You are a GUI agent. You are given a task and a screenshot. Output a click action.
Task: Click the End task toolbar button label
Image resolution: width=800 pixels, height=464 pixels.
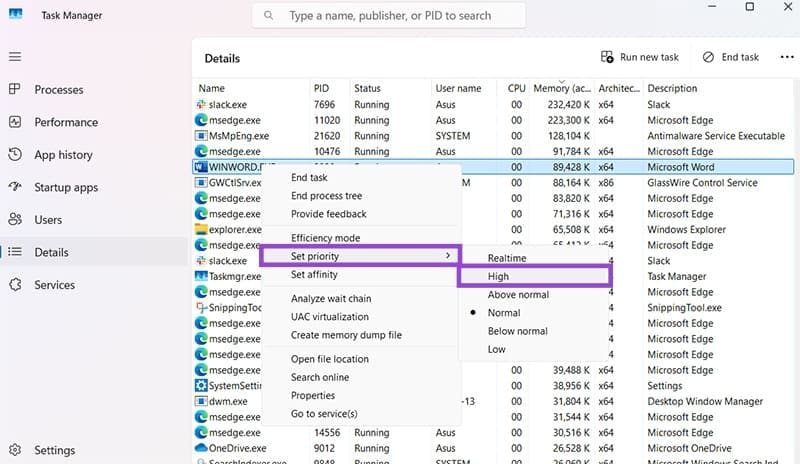tap(740, 57)
